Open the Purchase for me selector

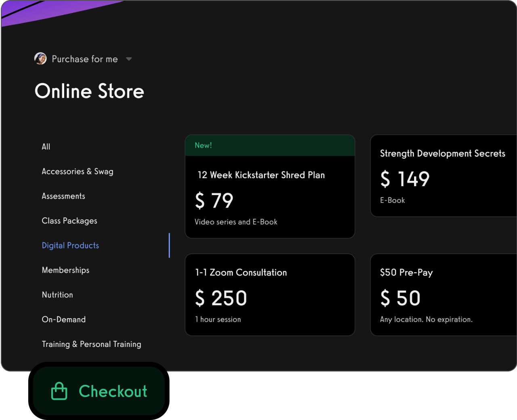85,59
